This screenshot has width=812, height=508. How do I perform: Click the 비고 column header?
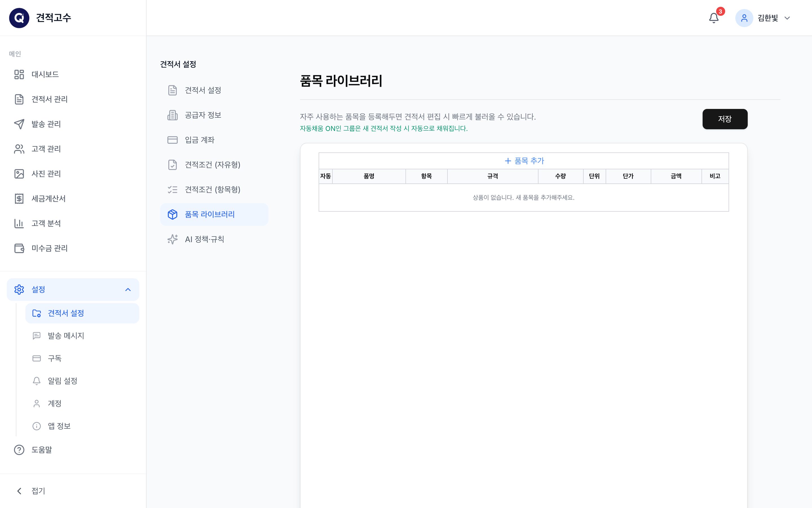point(715,176)
